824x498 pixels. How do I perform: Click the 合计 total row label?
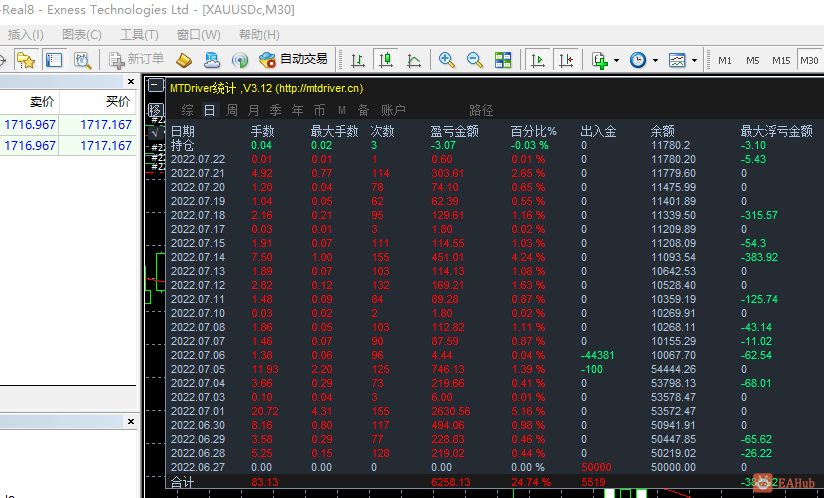coord(182,482)
